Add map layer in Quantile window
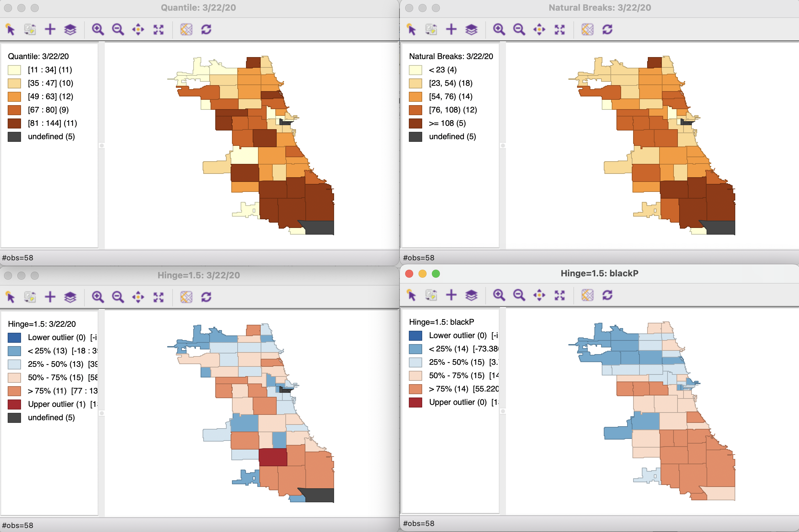This screenshot has height=532, width=799. pos(50,29)
